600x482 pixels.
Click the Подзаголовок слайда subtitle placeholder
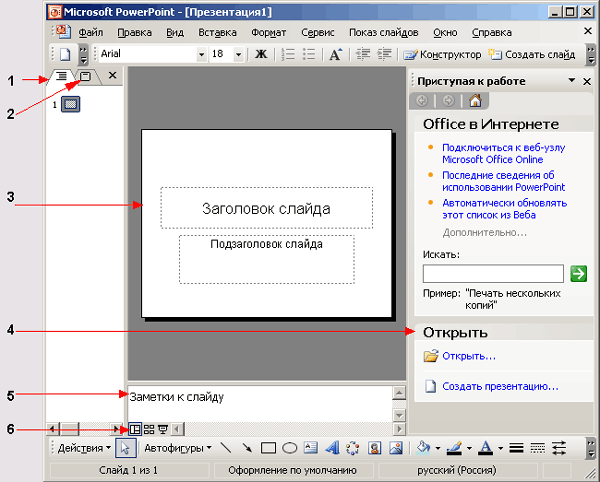click(x=267, y=259)
